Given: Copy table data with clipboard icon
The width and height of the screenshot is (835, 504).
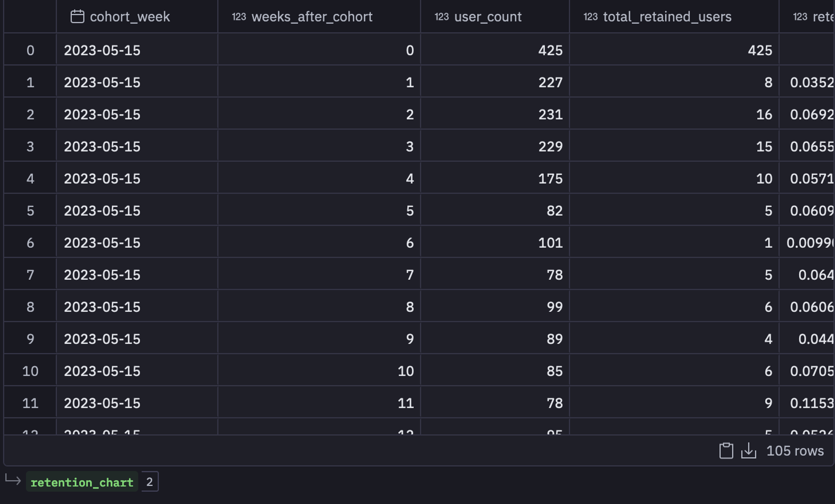Looking at the screenshot, I should tap(726, 451).
